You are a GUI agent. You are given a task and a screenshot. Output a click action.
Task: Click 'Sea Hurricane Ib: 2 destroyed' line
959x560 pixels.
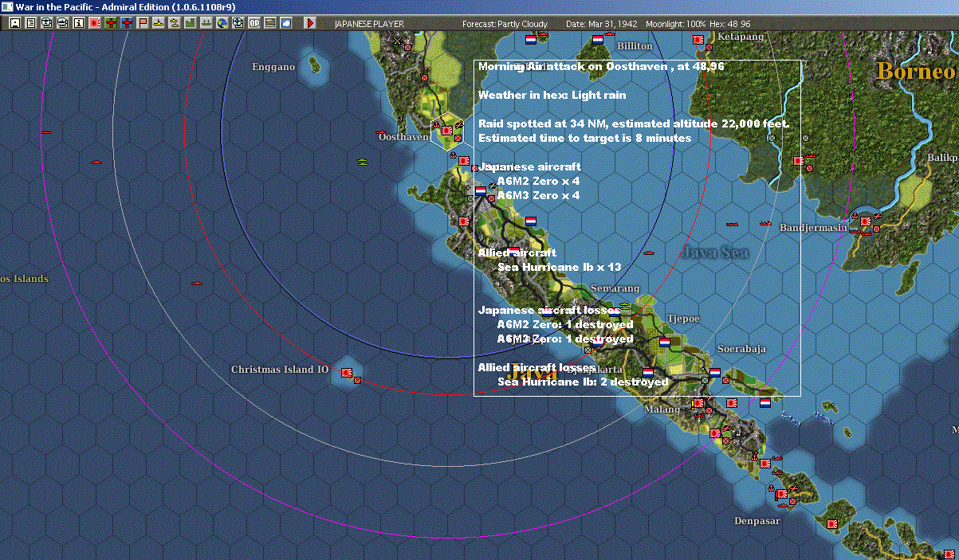click(x=583, y=382)
